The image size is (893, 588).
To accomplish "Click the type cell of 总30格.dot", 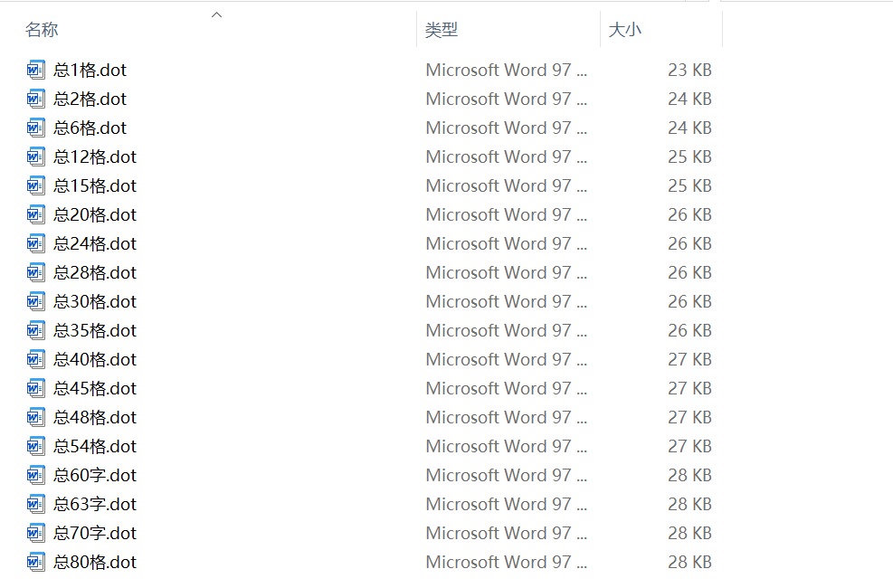I will (x=507, y=301).
